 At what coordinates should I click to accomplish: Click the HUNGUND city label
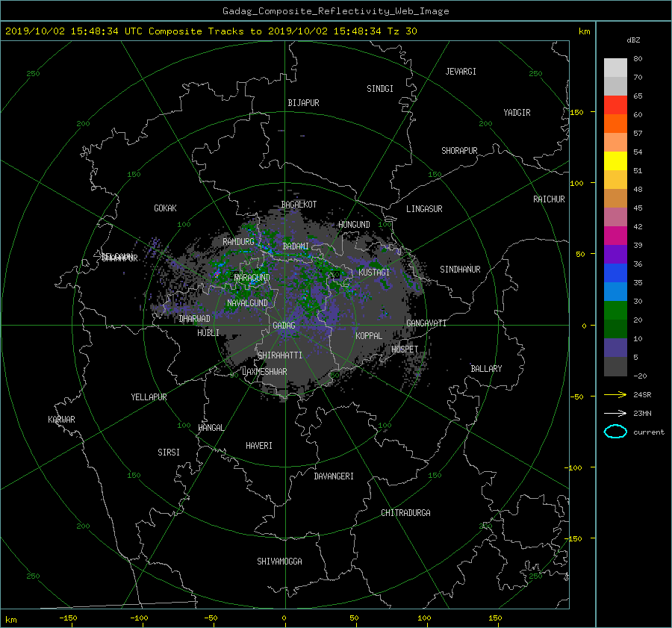coord(354,225)
